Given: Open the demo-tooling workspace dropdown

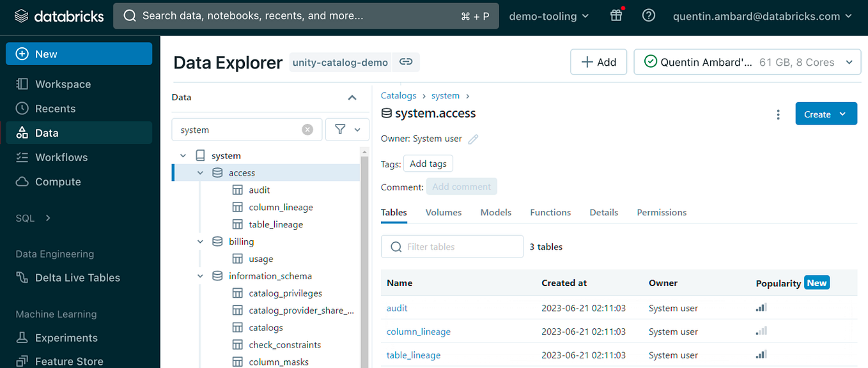Looking at the screenshot, I should tap(548, 15).
